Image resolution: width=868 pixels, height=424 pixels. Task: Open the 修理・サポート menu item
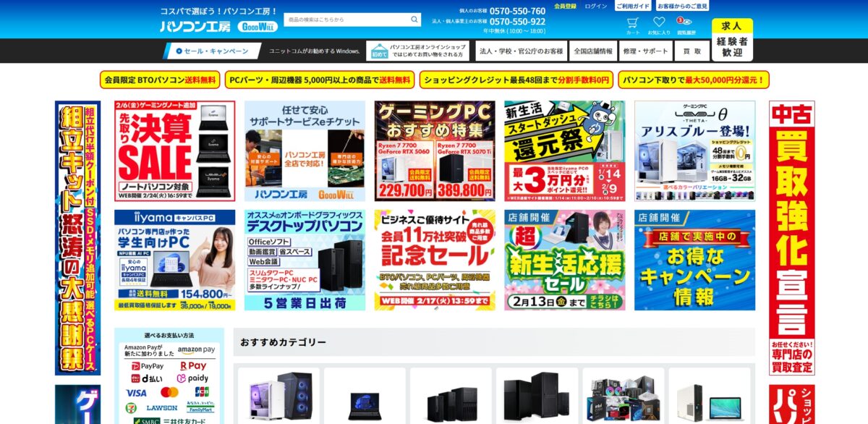point(645,51)
